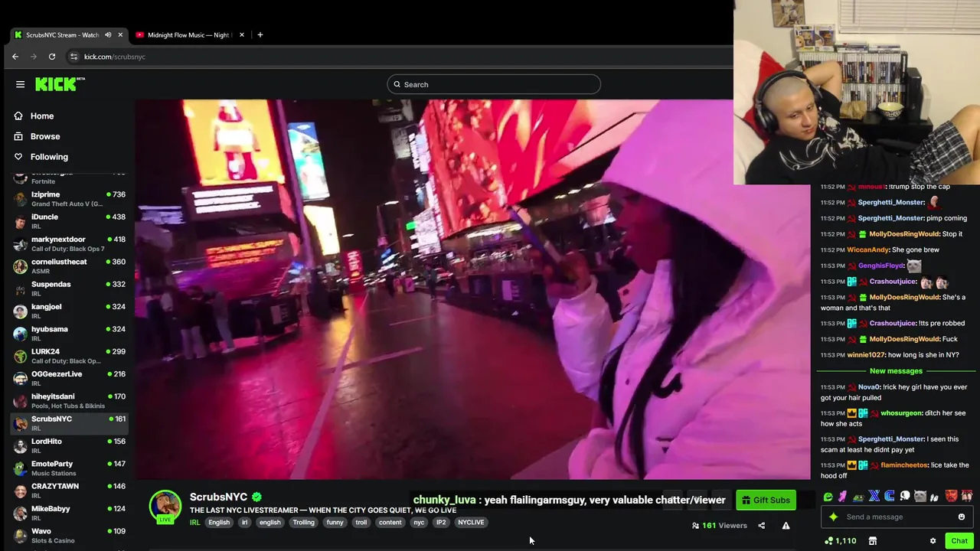
Task: Open MikeBabyy channel in sidebar
Action: (69, 514)
